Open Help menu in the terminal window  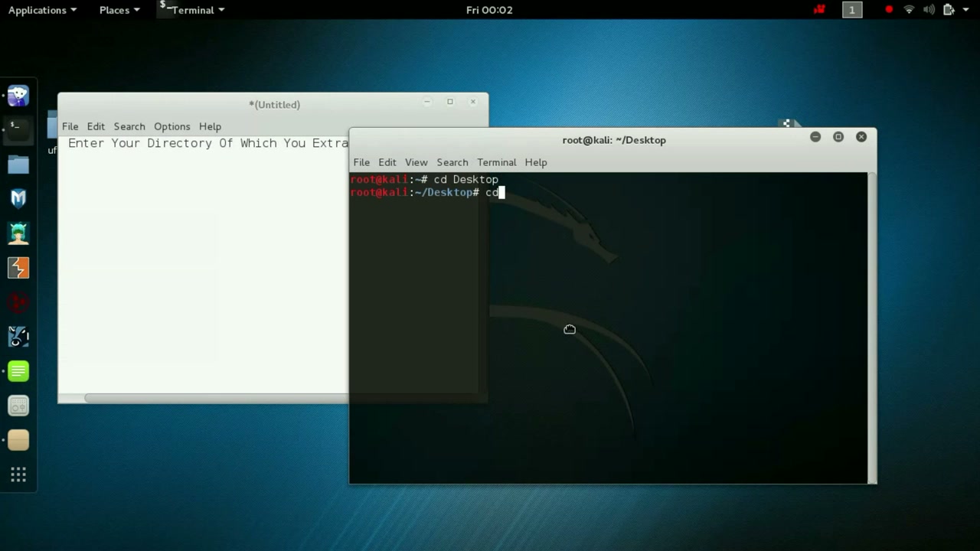[x=536, y=162]
